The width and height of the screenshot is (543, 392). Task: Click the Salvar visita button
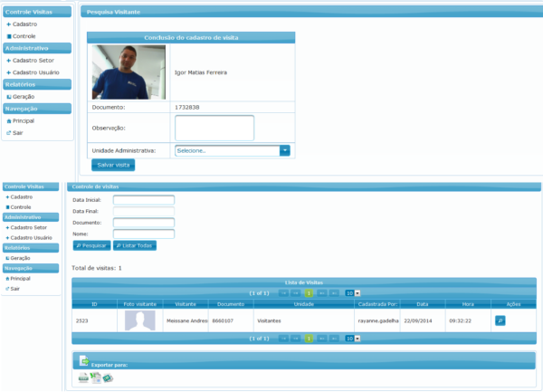coord(113,165)
